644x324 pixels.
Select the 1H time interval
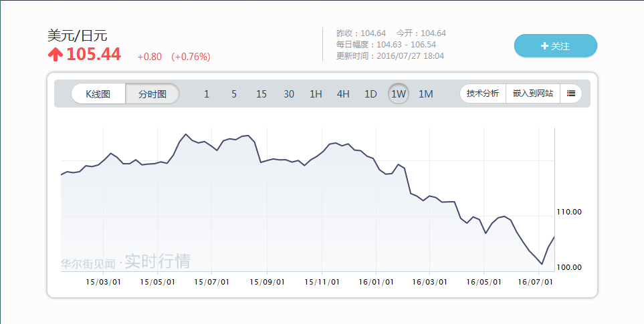click(x=316, y=94)
